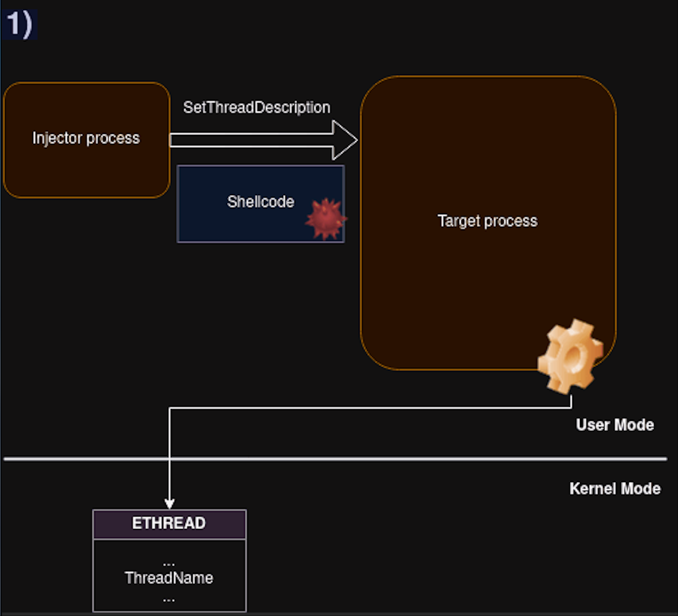Click the ThreadName field in ETHREAD

169,578
